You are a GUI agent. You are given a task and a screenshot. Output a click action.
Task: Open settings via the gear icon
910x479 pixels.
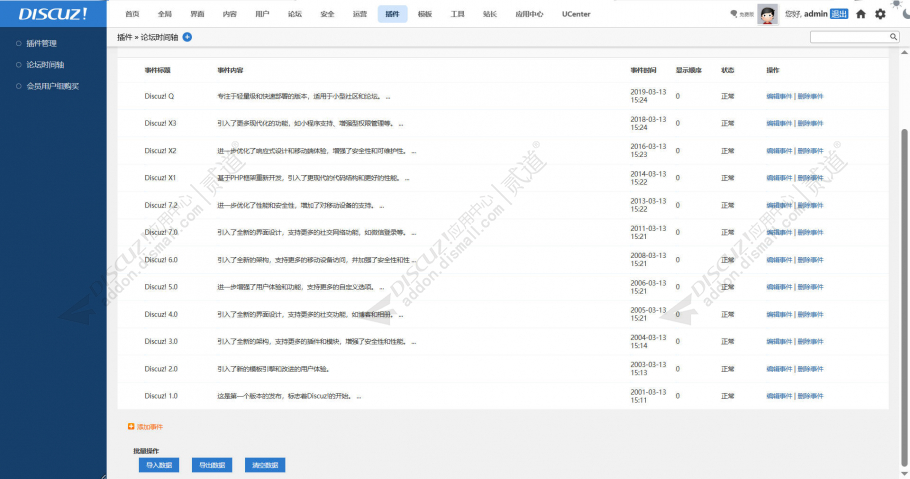click(880, 14)
